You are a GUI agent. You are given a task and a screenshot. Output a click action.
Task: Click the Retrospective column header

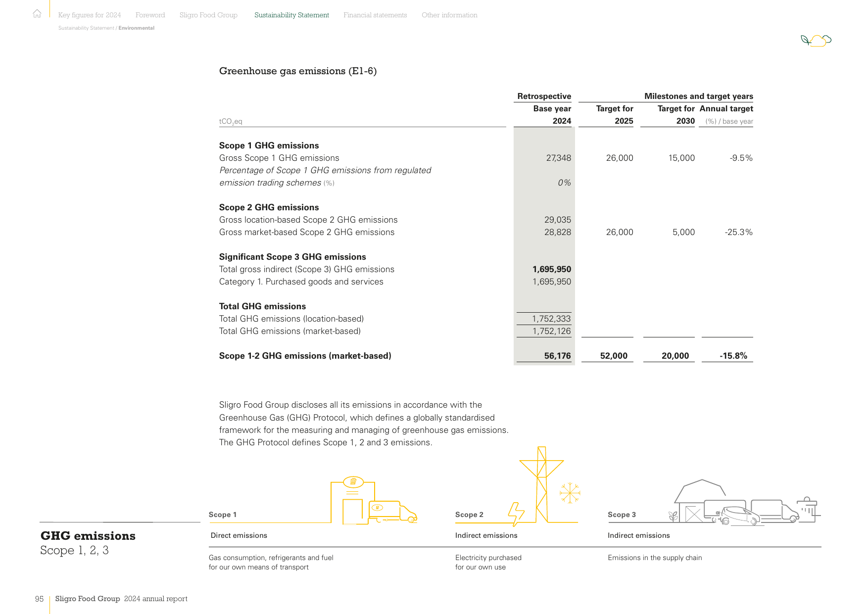point(544,96)
